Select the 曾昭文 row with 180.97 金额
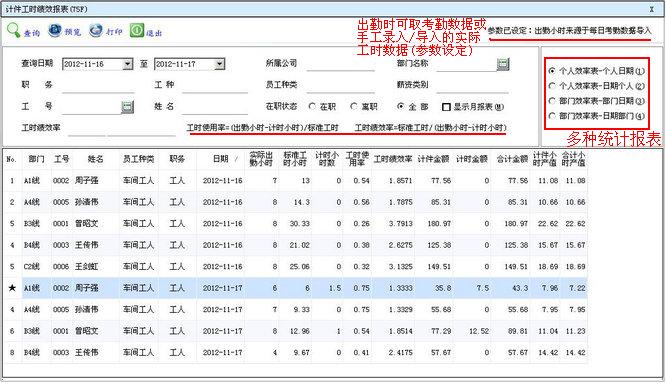 pyautogui.click(x=295, y=224)
